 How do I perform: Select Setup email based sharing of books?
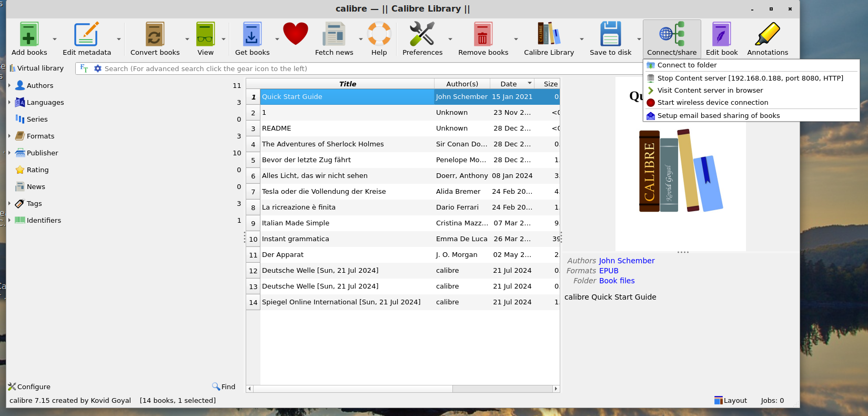[751, 116]
